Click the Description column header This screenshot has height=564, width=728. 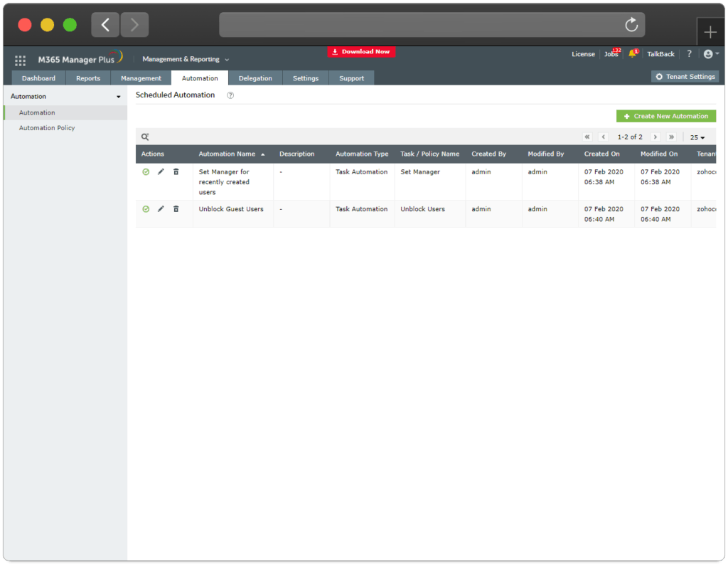[x=296, y=154]
